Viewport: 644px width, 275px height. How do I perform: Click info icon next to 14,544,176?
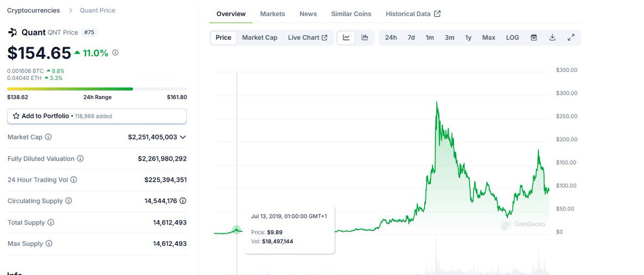pos(183,201)
